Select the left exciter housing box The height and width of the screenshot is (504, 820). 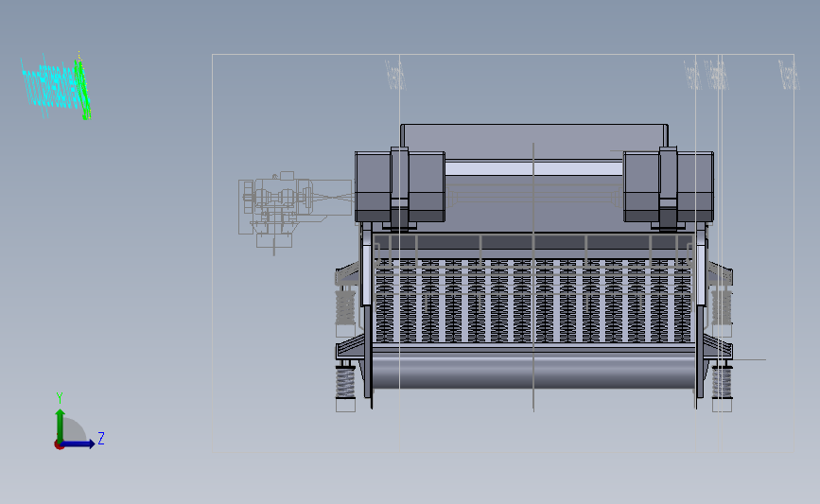tap(400, 187)
